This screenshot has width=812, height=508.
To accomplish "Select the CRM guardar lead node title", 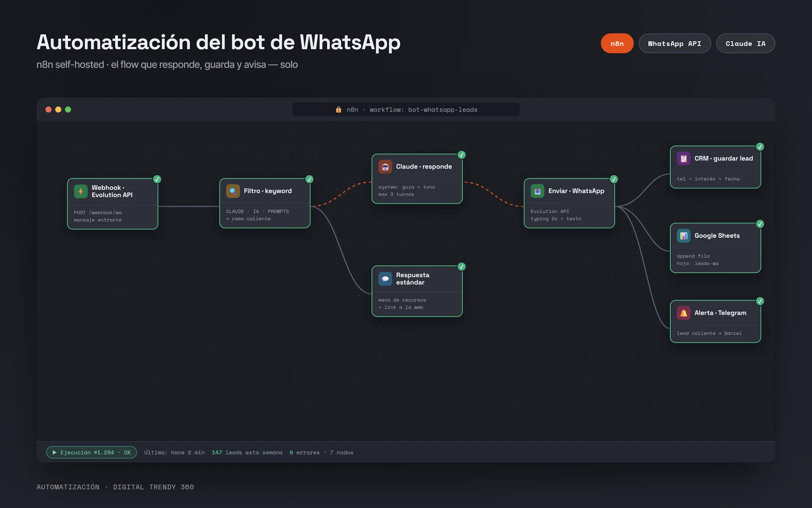I will pos(724,158).
